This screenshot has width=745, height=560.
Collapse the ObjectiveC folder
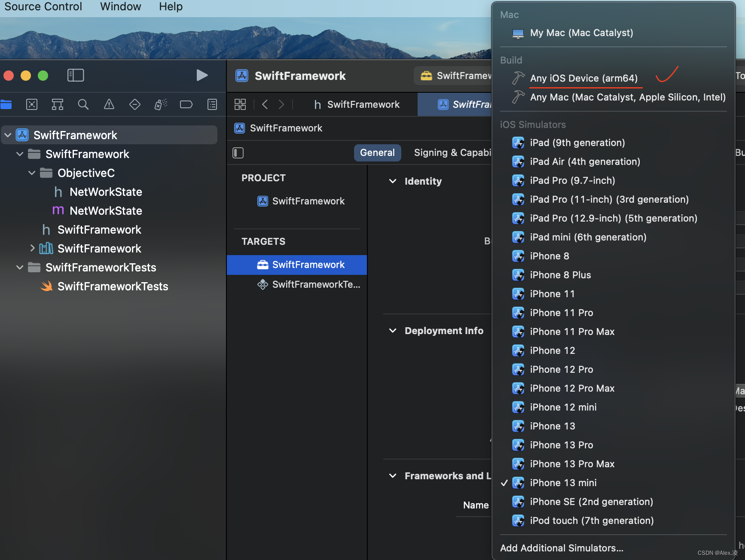pos(32,173)
